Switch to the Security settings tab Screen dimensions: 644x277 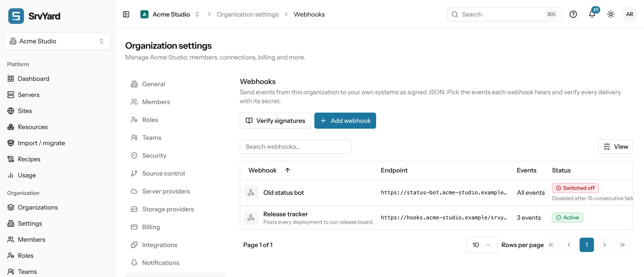click(175, 156)
